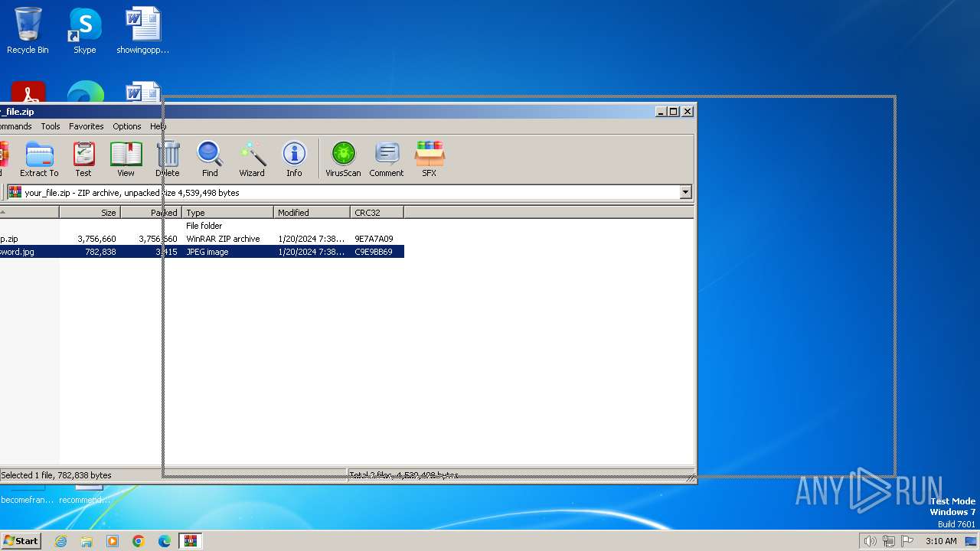Run the Test archive tool
The image size is (980, 551).
[x=83, y=159]
